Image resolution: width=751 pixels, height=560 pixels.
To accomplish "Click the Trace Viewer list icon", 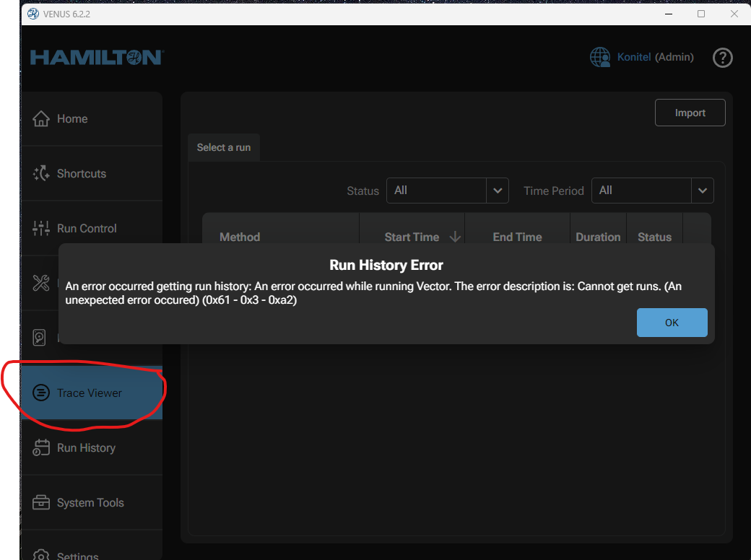I will [41, 393].
